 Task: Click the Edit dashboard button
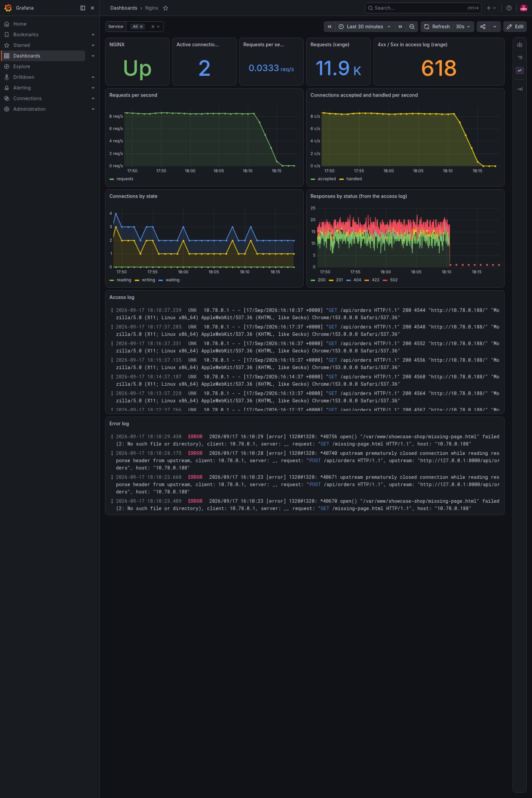[x=515, y=27]
